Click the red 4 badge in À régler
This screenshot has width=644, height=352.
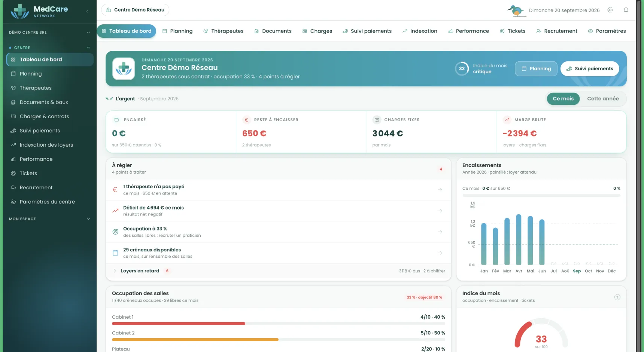click(x=441, y=169)
